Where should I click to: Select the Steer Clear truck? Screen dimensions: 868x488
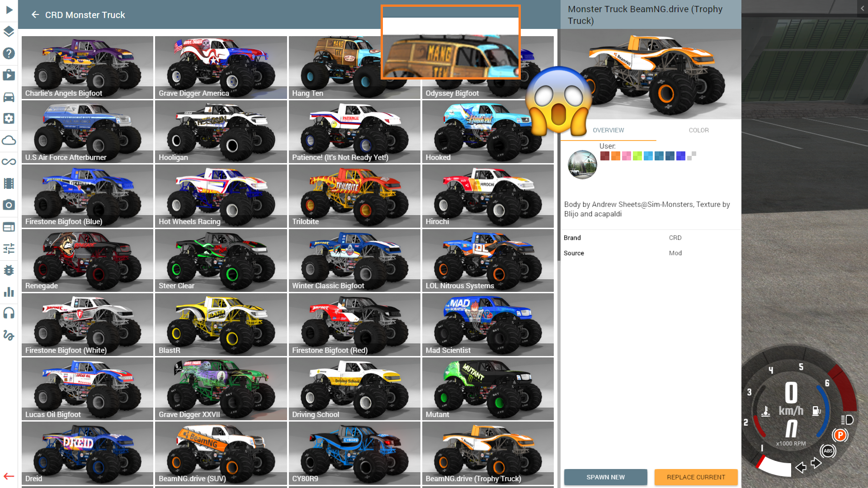click(221, 260)
